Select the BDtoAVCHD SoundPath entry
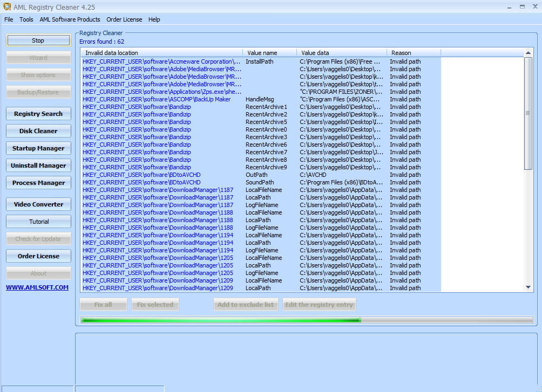542x392 pixels. tap(261, 182)
